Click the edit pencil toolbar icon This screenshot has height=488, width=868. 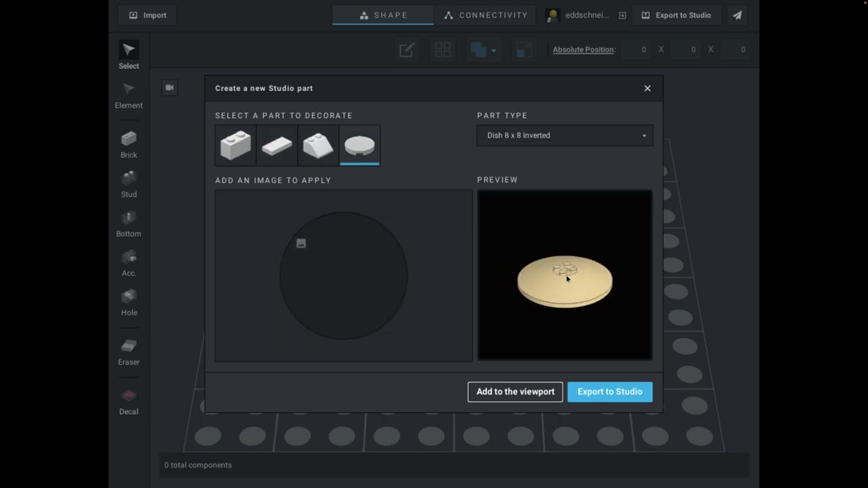coord(406,49)
